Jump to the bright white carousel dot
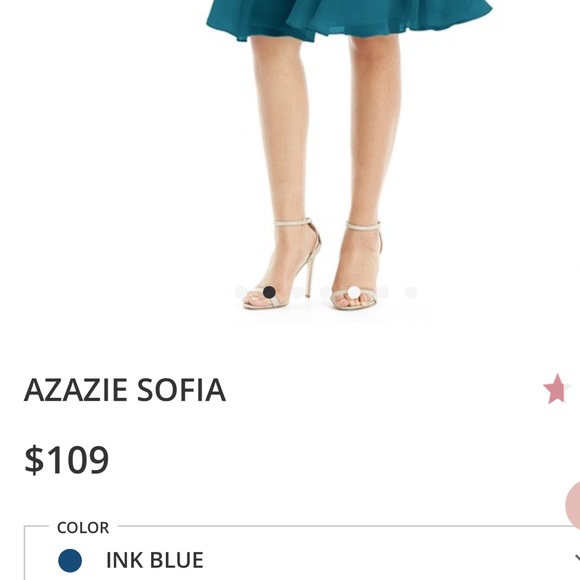Viewport: 580px width, 580px height. [x=354, y=292]
